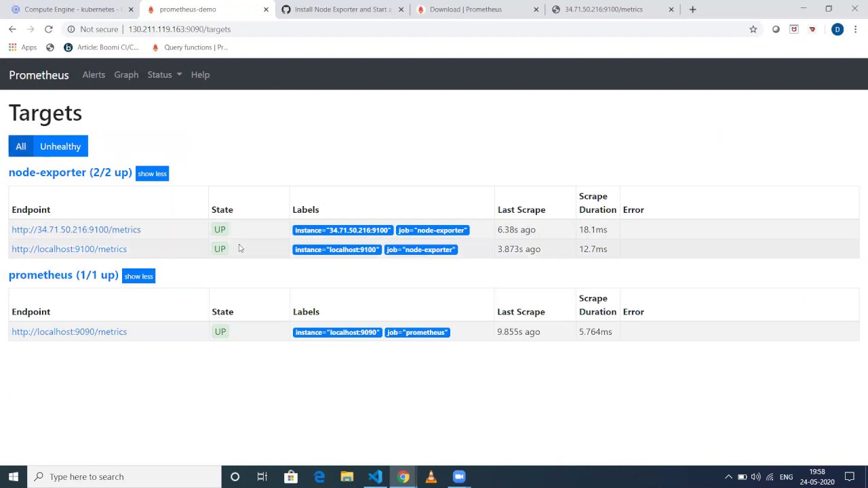Show hidden system tray icons
868x488 pixels.
click(x=728, y=476)
